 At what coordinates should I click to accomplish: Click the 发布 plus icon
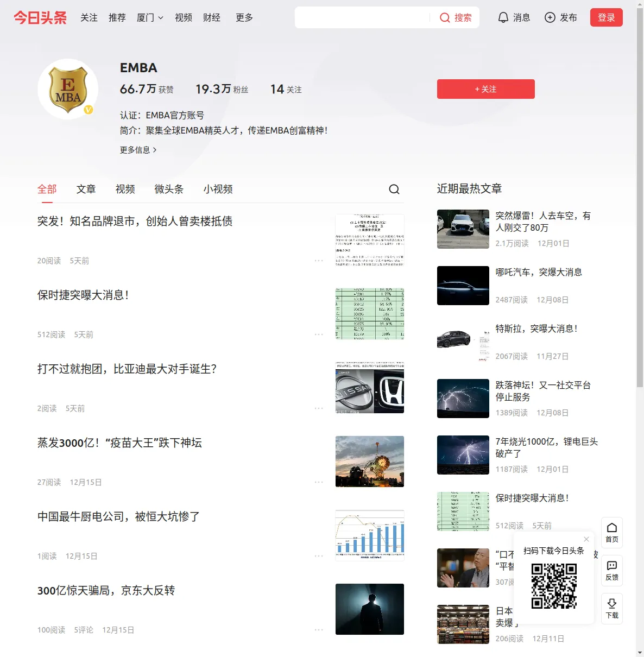550,17
